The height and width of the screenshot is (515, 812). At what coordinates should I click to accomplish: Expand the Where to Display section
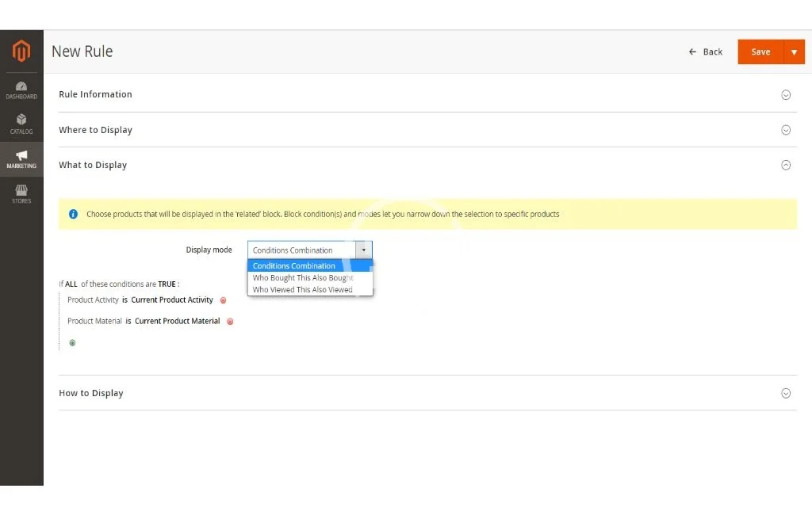tap(786, 130)
